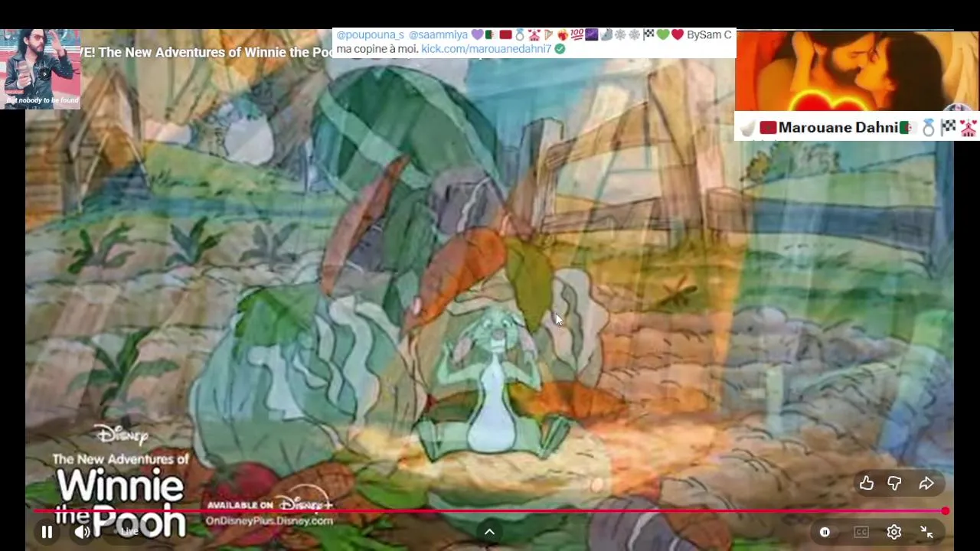The width and height of the screenshot is (980, 551).
Task: Click the kissing couple overlay image
Action: (857, 71)
